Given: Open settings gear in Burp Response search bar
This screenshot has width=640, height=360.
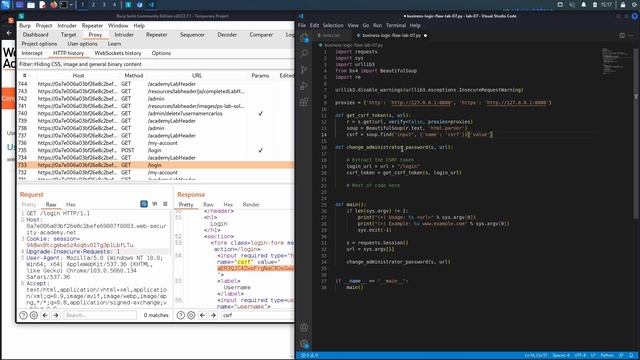Looking at the screenshot, I should pyautogui.click(x=191, y=315).
